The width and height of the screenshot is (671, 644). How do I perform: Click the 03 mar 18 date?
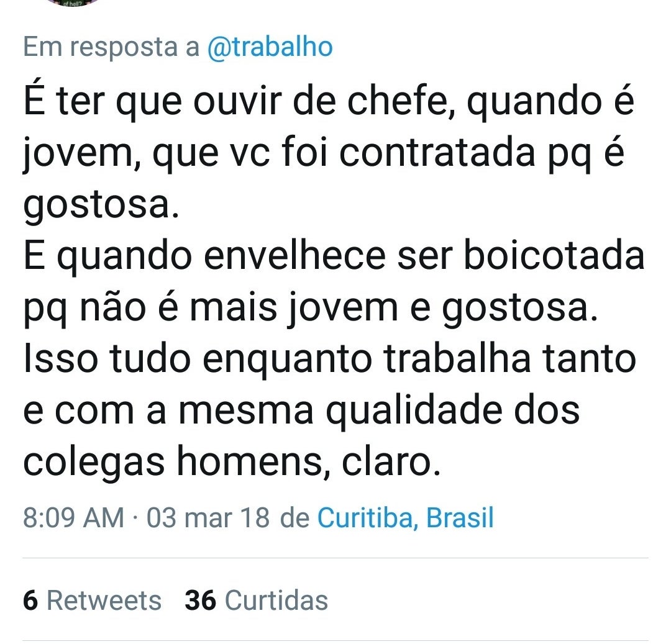coord(208,518)
